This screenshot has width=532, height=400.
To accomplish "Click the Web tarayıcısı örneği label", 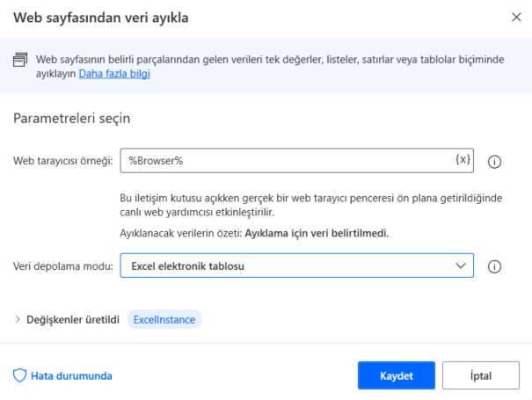I will 62,161.
